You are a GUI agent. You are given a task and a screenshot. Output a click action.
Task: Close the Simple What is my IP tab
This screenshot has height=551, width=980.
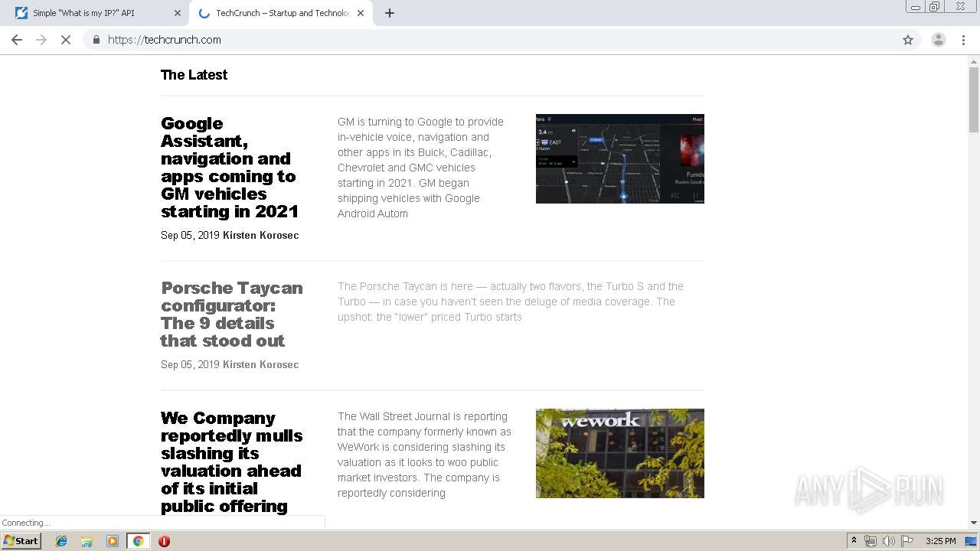coord(178,13)
